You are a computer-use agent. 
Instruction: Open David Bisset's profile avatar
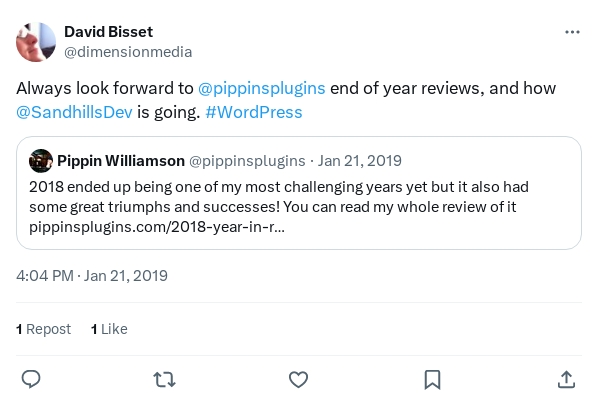(x=36, y=42)
